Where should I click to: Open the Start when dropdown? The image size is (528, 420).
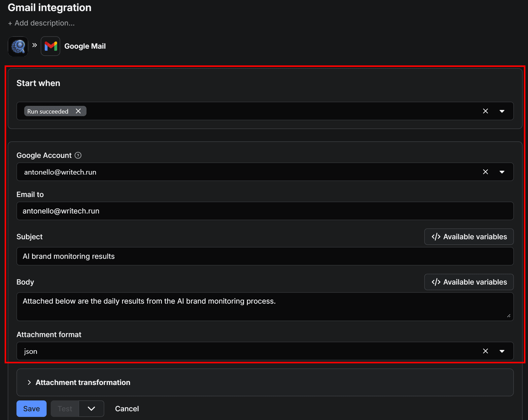click(x=501, y=111)
